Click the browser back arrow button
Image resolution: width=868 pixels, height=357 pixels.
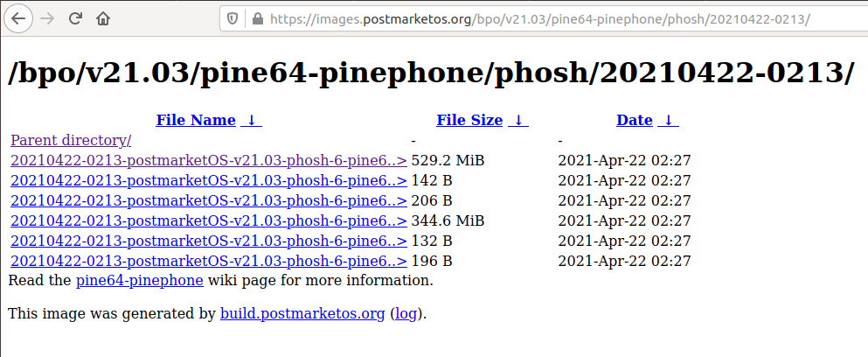click(18, 18)
